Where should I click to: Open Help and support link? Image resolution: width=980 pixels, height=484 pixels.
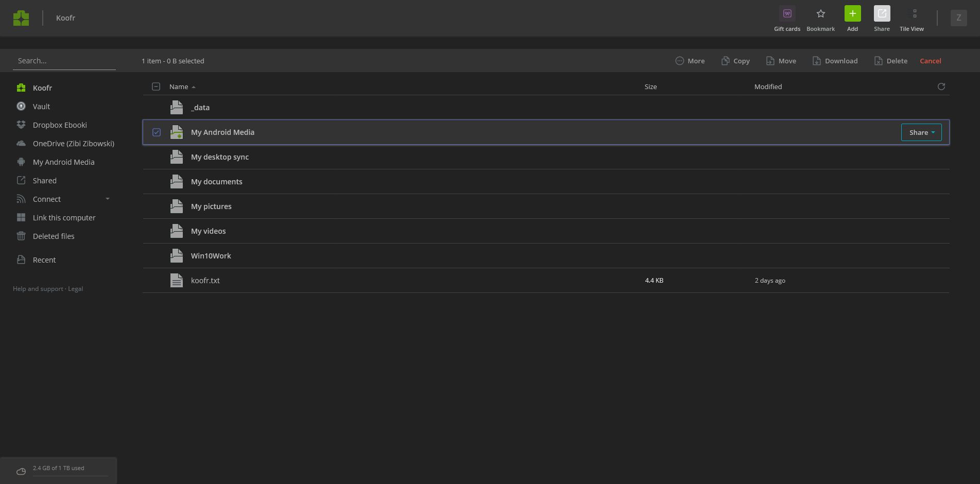(x=38, y=289)
